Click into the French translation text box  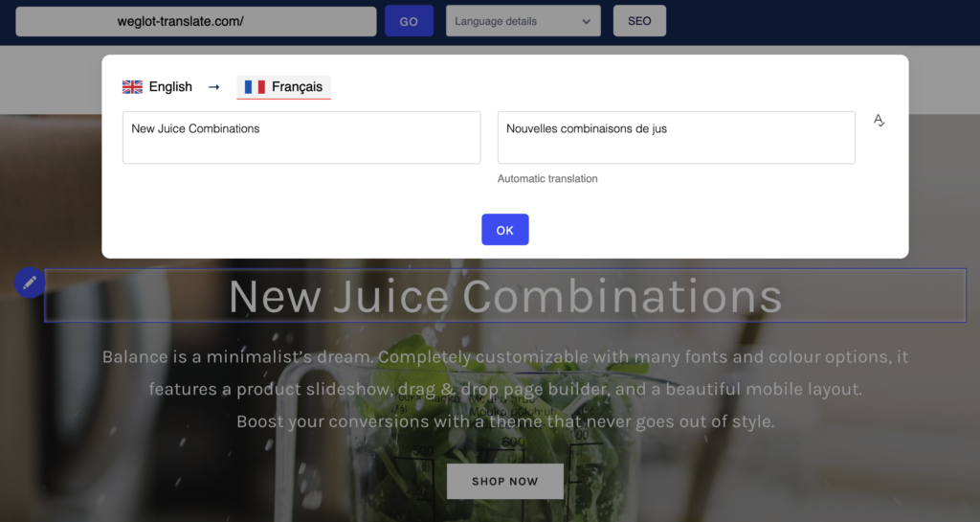point(677,138)
